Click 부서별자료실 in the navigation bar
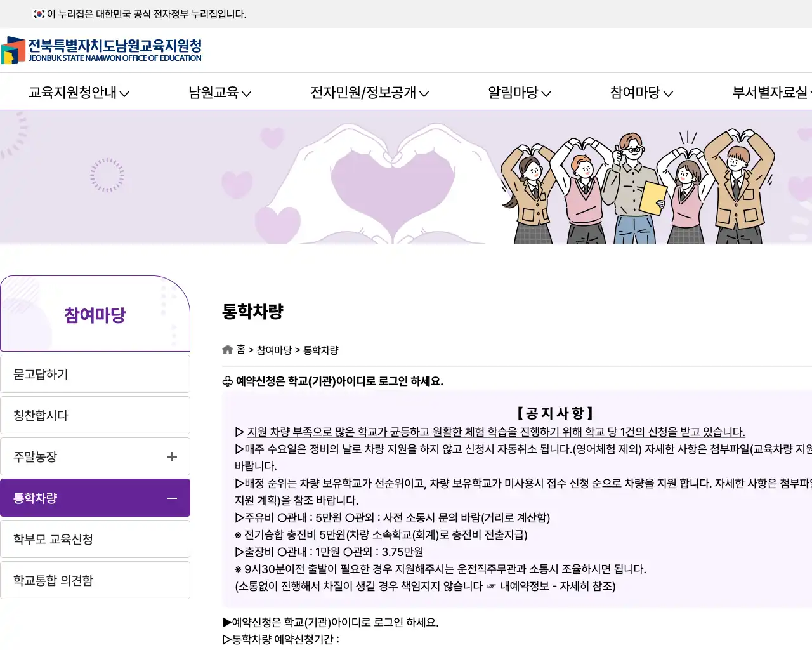Image resolution: width=812 pixels, height=650 pixels. pos(771,93)
